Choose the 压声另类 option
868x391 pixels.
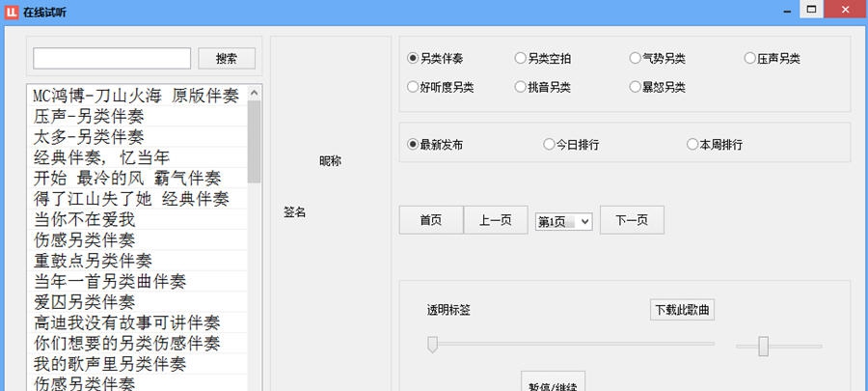click(x=772, y=58)
